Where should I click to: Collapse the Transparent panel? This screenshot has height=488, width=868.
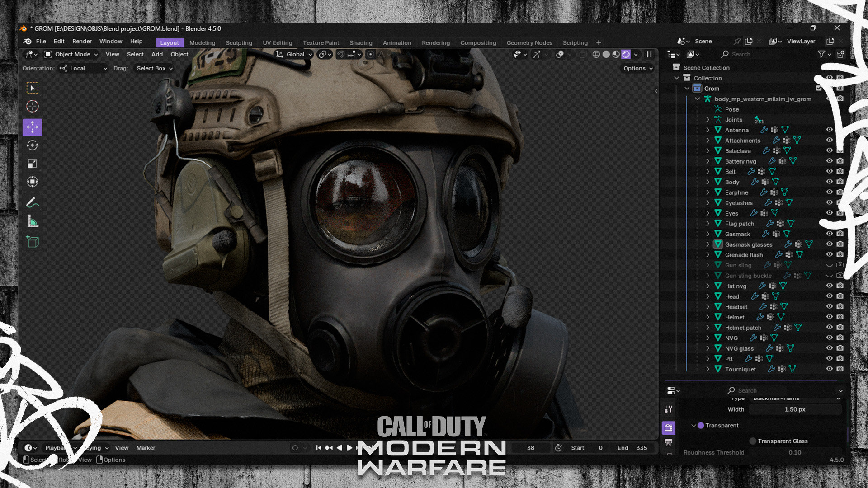[x=693, y=426]
